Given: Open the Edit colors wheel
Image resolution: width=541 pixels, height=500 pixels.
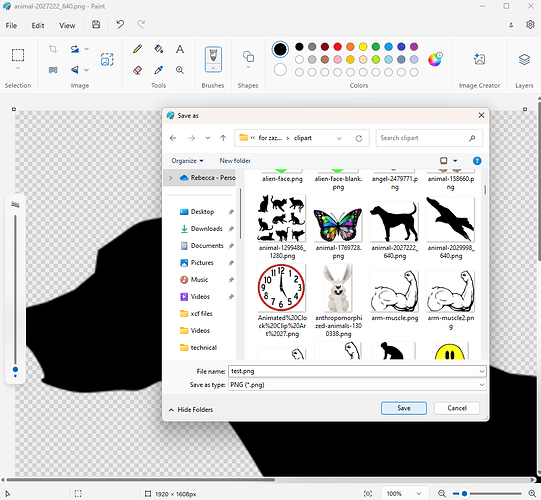Looking at the screenshot, I should click(435, 60).
